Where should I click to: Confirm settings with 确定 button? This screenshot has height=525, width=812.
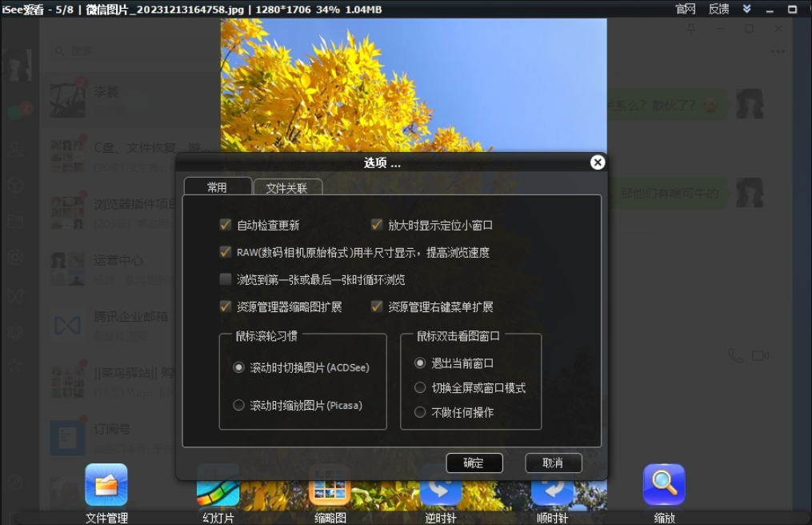[476, 463]
